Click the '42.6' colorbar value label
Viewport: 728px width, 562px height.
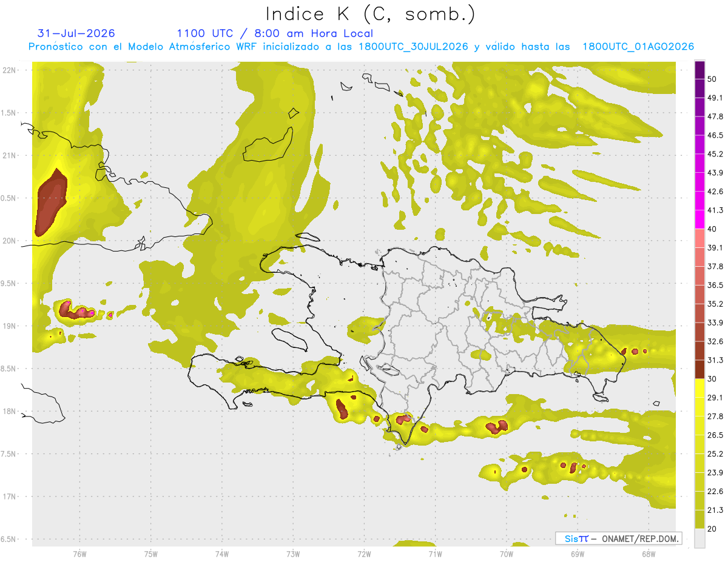pyautogui.click(x=715, y=192)
